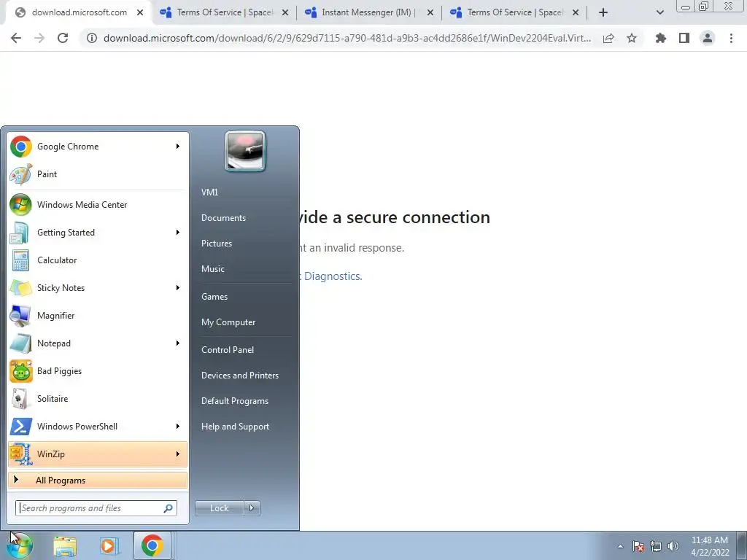
Task: View site information icon in address bar
Action: coord(91,38)
